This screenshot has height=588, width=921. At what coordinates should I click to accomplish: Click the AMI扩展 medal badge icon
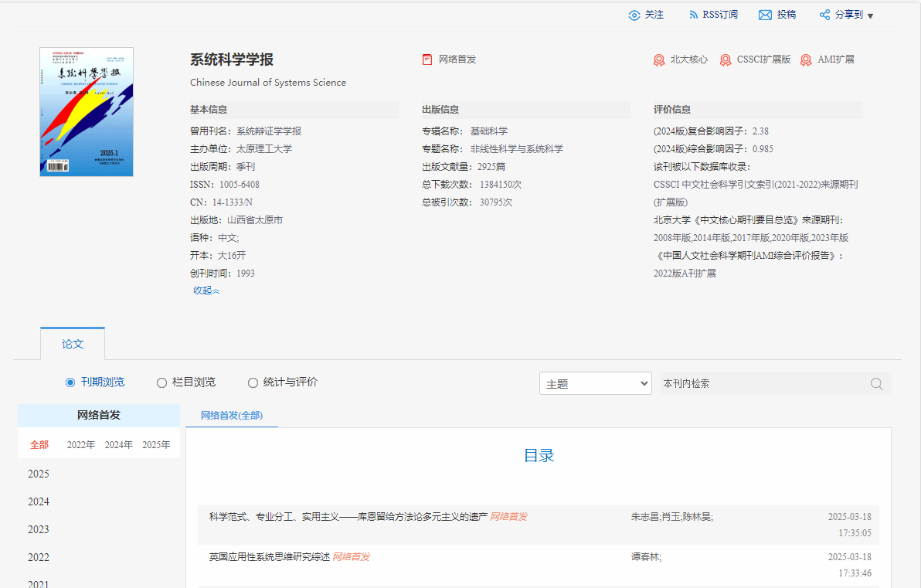tap(806, 59)
